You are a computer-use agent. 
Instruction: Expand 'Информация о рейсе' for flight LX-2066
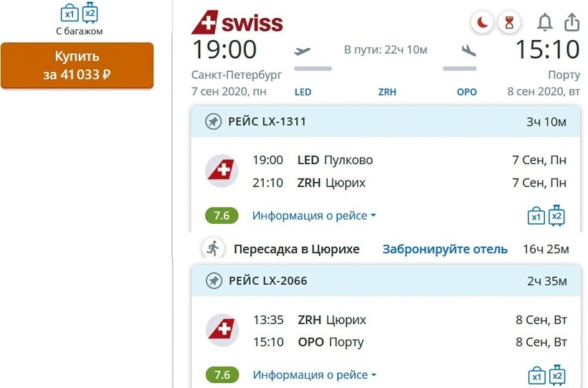(314, 374)
